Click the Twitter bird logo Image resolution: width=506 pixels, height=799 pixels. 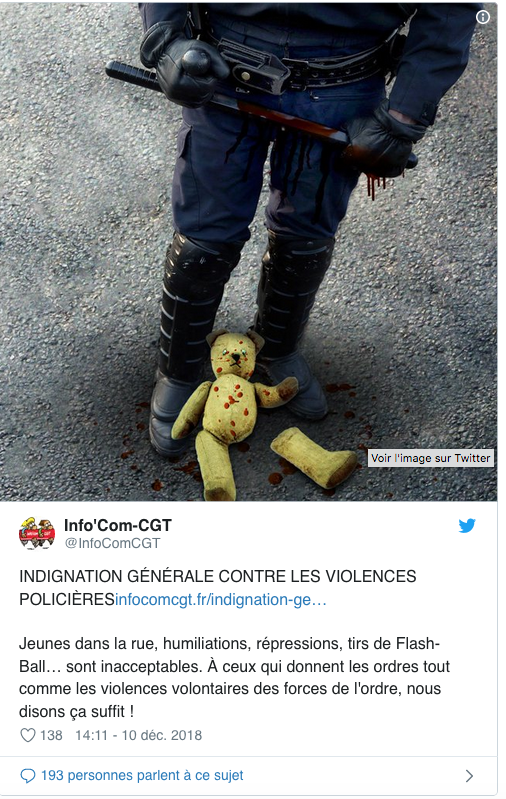pyautogui.click(x=467, y=525)
